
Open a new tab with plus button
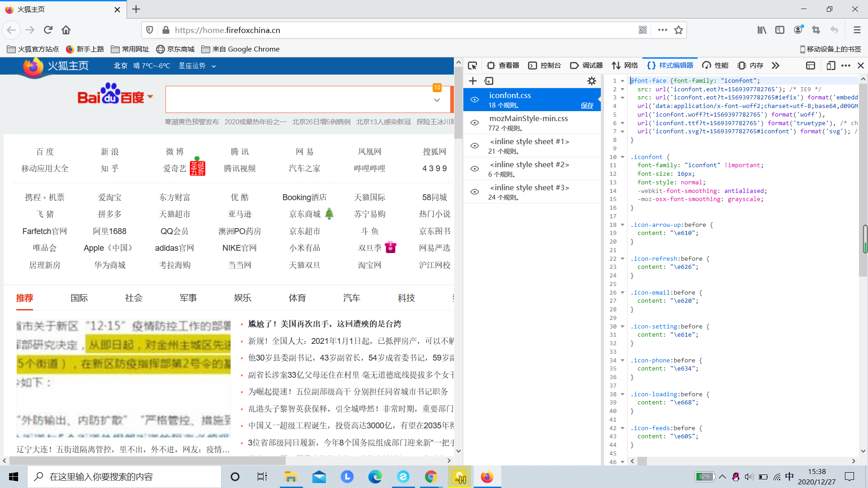coord(136,9)
